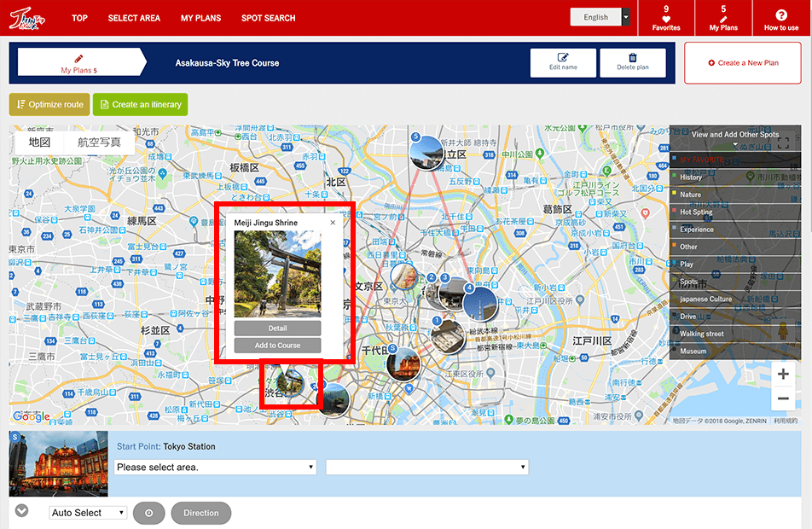Zoom out on the map
The width and height of the screenshot is (812, 529).
(x=783, y=398)
